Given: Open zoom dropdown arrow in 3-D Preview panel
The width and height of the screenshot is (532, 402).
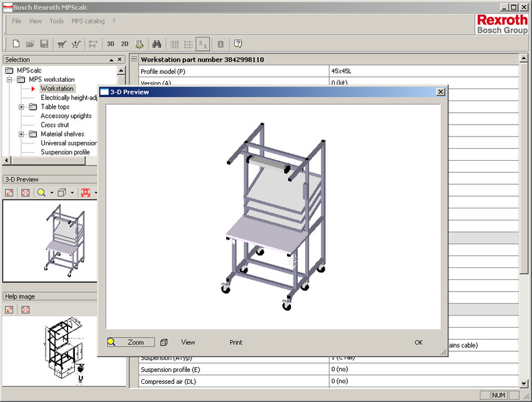Looking at the screenshot, I should pyautogui.click(x=52, y=193).
